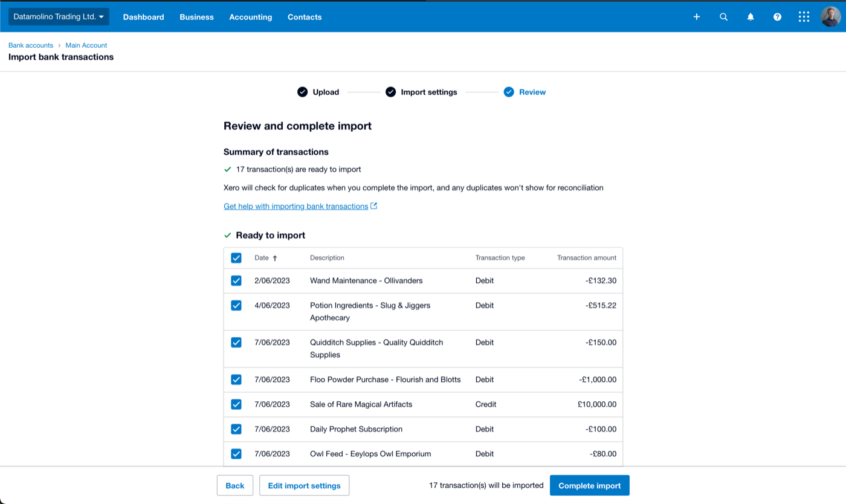Click the apps grid icon
The width and height of the screenshot is (846, 504).
(804, 17)
